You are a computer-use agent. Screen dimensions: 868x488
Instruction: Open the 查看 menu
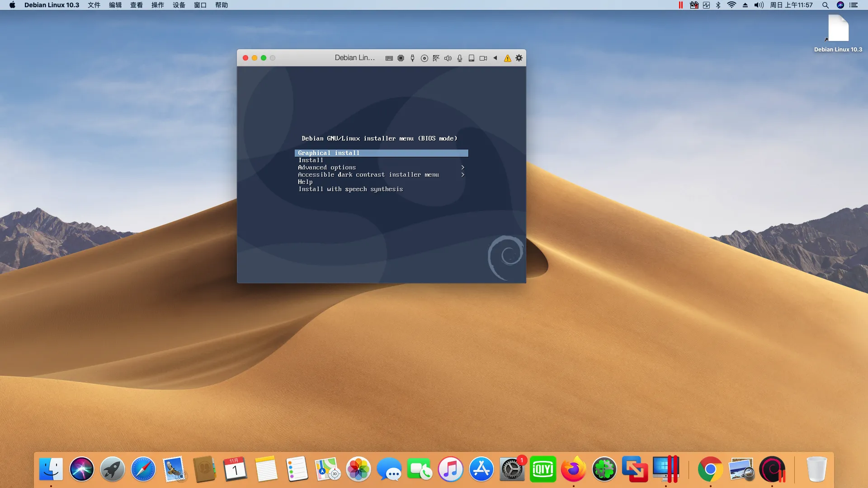pyautogui.click(x=137, y=5)
